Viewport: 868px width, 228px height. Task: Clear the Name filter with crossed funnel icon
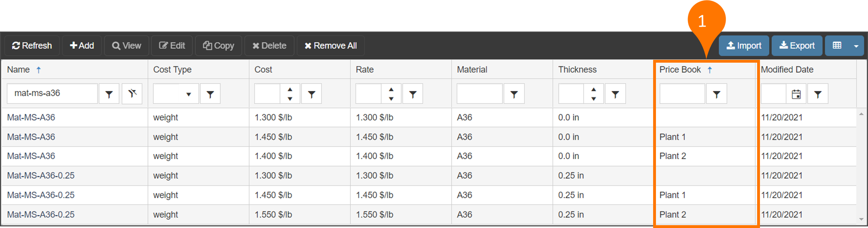tap(132, 94)
